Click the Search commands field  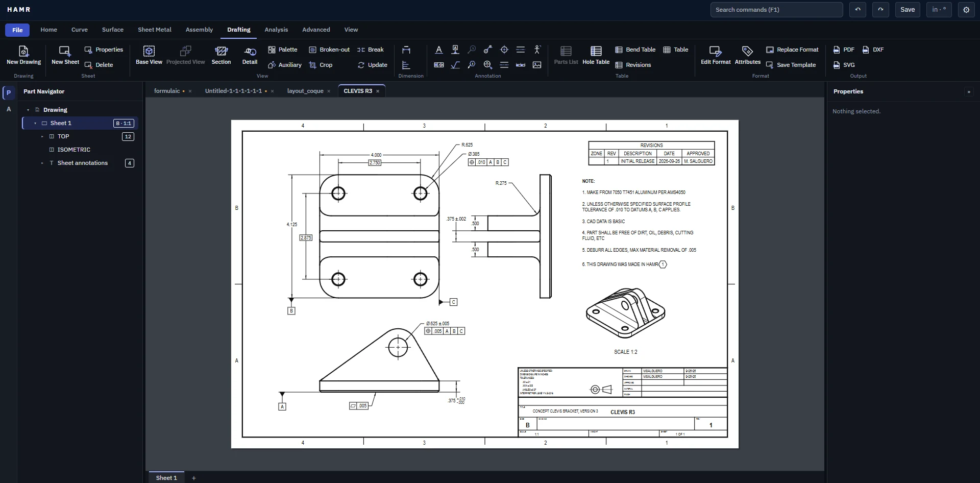776,10
